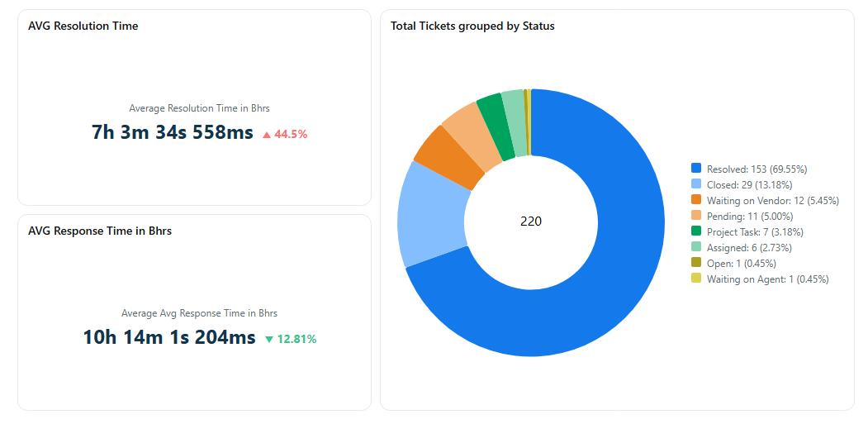Viewport: 868px width, 424px height.
Task: Click the 220 total in donut center
Action: 531,222
